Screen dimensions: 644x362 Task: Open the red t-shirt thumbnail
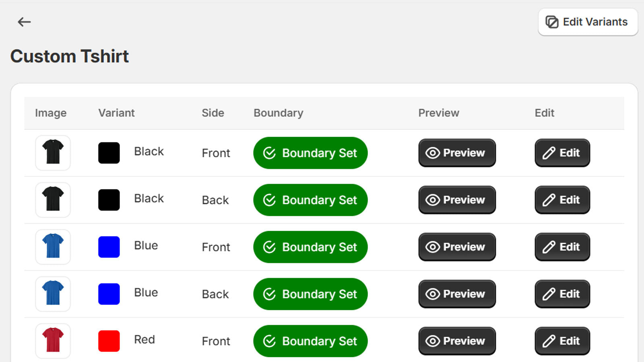pos(53,341)
